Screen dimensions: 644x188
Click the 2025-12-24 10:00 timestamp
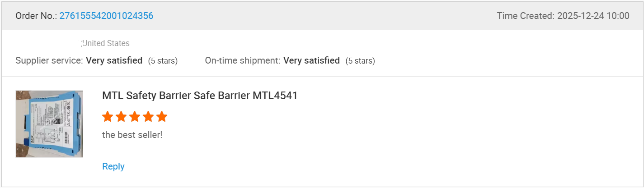[x=593, y=16]
